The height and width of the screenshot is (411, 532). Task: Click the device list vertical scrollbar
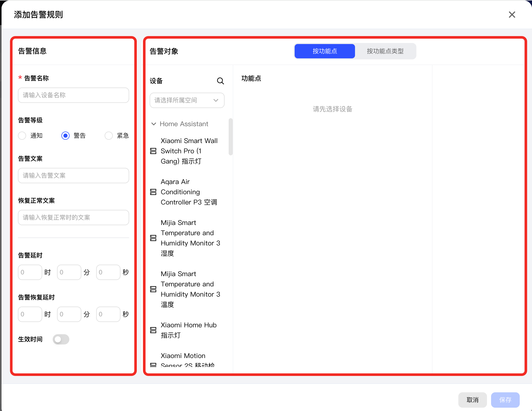click(230, 137)
